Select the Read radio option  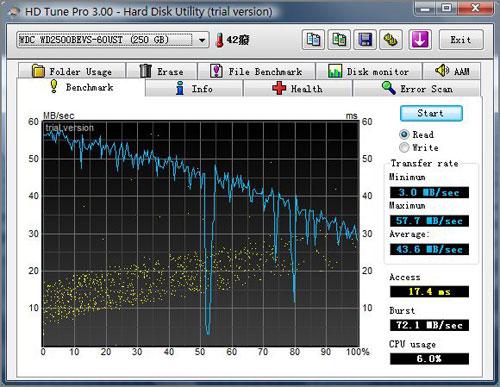[404, 134]
